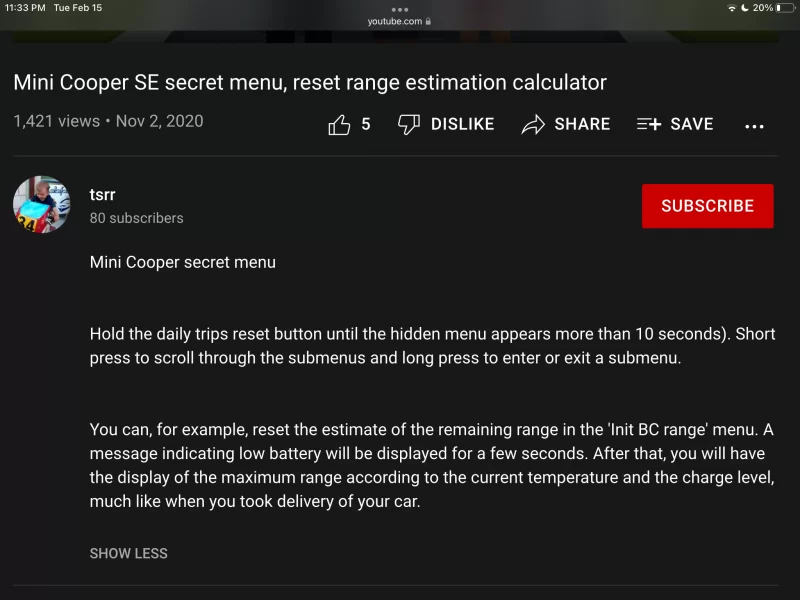
Task: Tap the multitasking dots above the address bar
Action: click(x=400, y=9)
